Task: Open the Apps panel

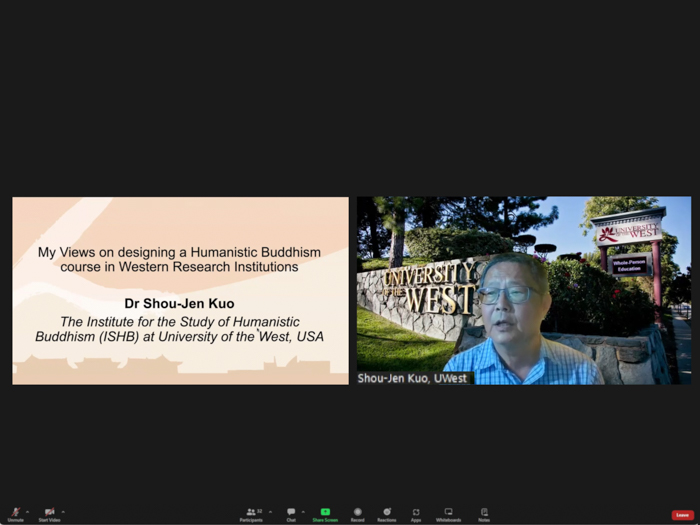Action: click(x=416, y=514)
